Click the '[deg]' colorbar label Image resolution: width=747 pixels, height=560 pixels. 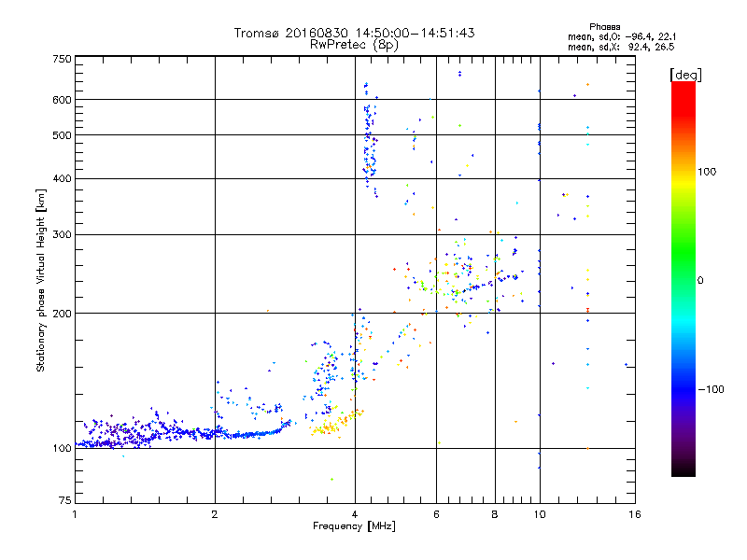[685, 76]
